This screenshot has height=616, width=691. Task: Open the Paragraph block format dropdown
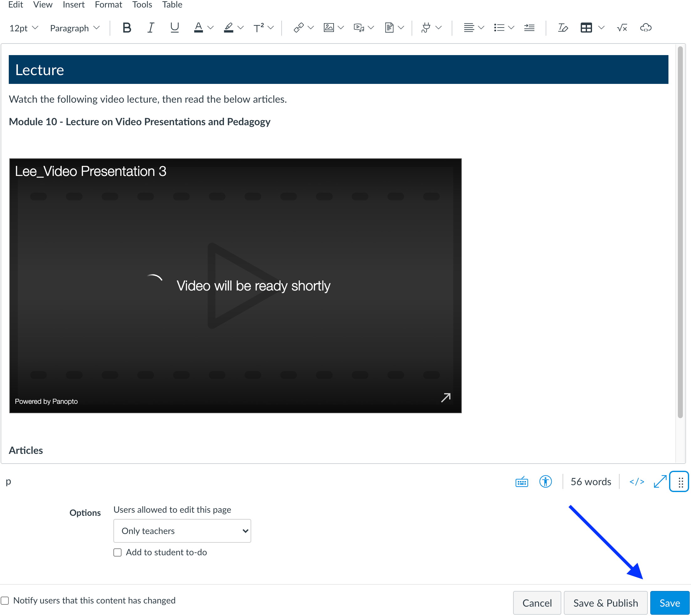pyautogui.click(x=75, y=28)
